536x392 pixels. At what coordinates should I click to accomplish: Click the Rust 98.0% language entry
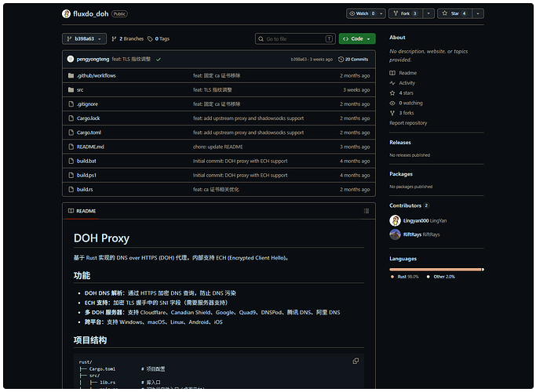coord(404,277)
